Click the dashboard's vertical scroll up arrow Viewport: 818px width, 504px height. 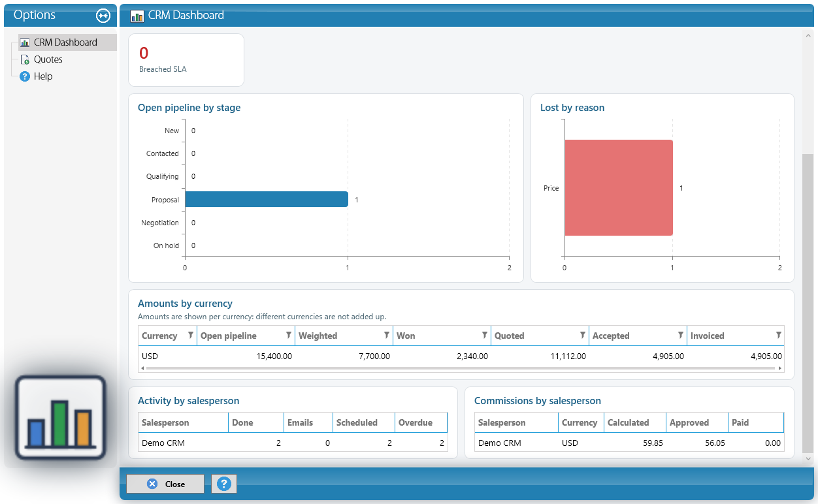[808, 37]
